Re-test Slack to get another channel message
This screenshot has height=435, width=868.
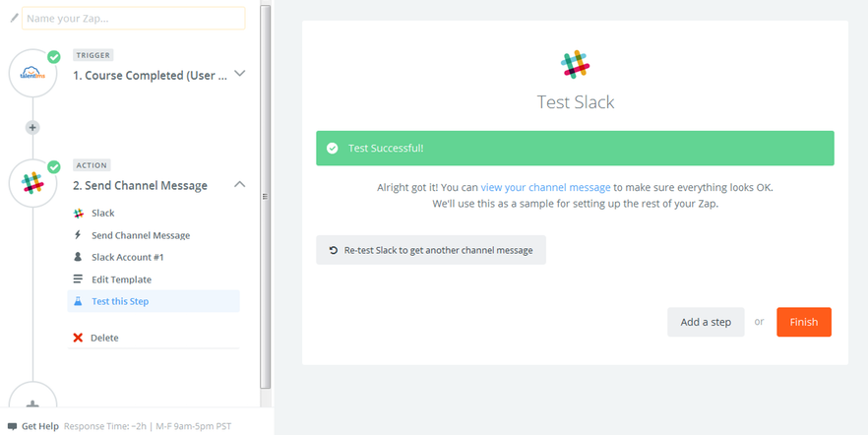[x=431, y=250]
